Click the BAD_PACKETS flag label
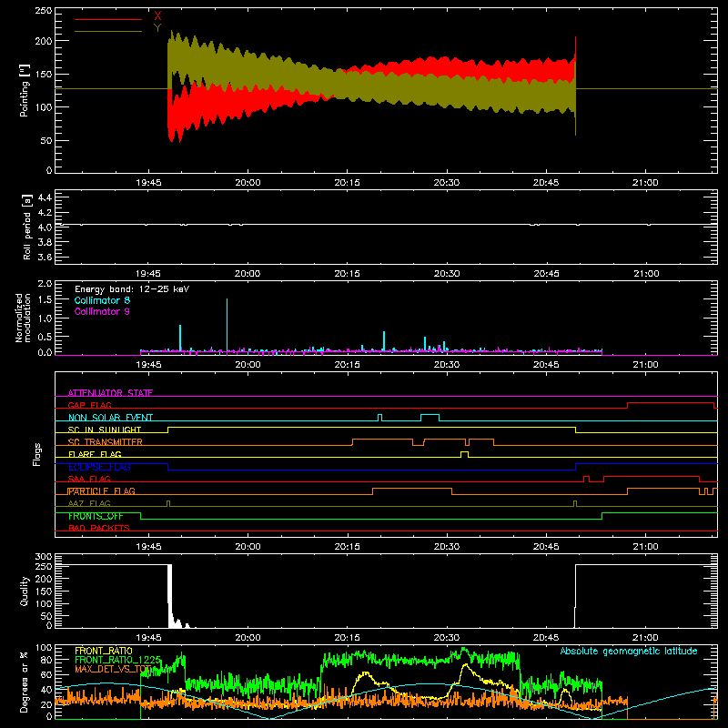Viewport: 728px width, 728px height. click(x=99, y=528)
